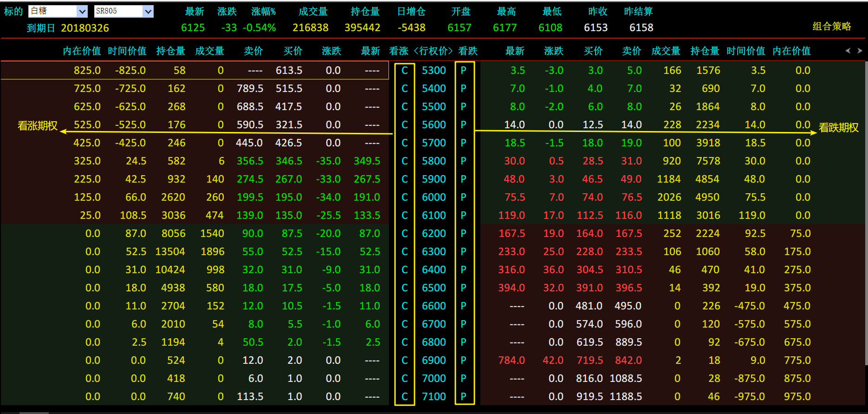
Task: Click strike price 5500
Action: (434, 107)
